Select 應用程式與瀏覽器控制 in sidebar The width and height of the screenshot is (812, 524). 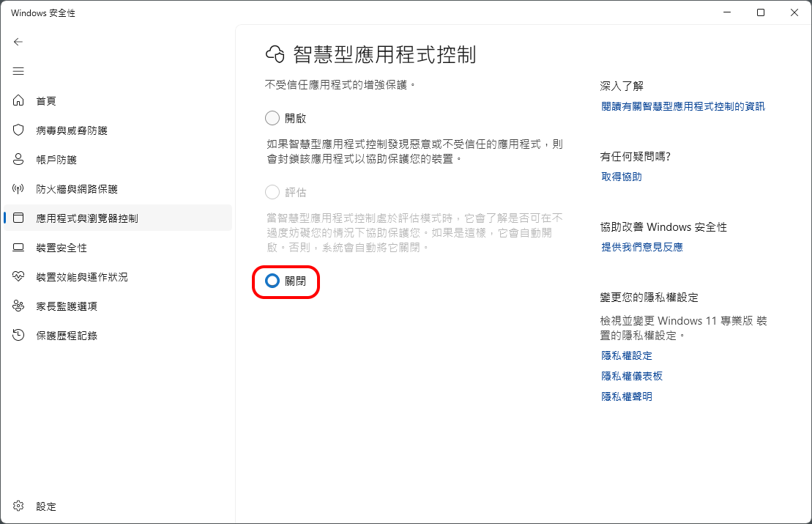pos(118,218)
